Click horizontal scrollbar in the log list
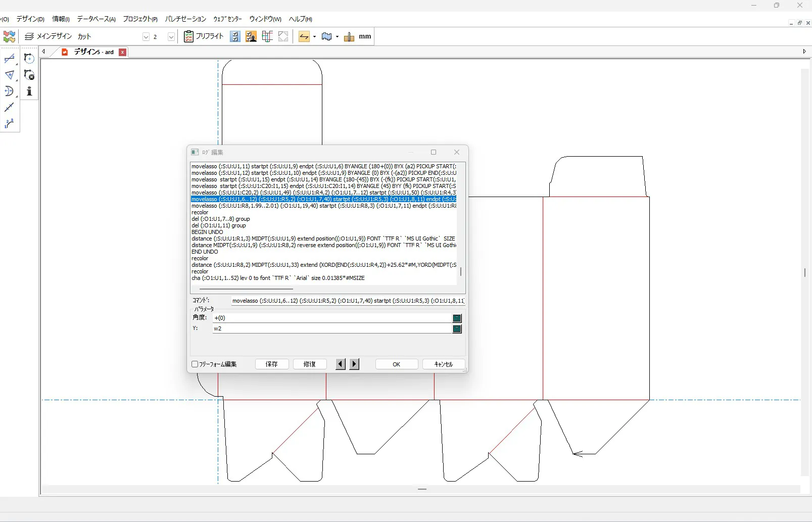 pyautogui.click(x=246, y=289)
